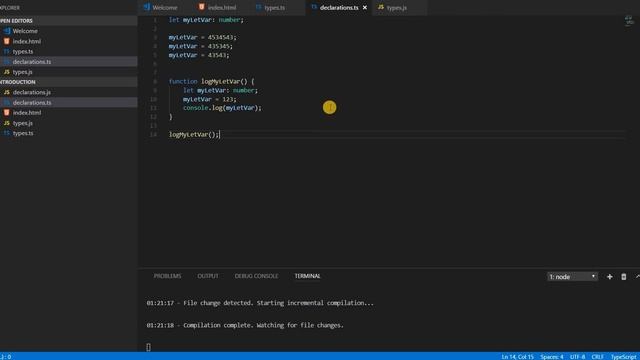Click the TS icon of types.ts in Open Editors
This screenshot has height=360, width=640.
point(7,51)
